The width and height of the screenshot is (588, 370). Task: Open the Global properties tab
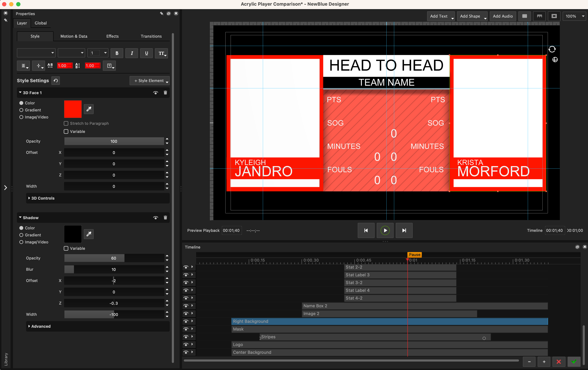(40, 23)
